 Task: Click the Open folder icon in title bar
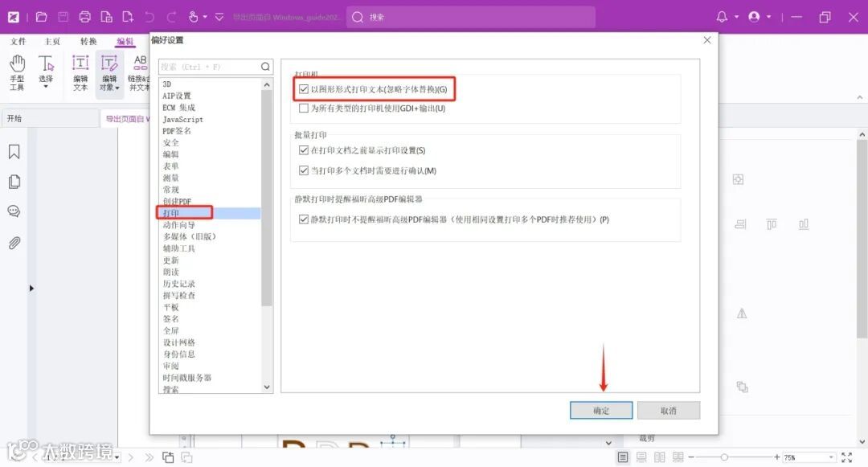(42, 17)
